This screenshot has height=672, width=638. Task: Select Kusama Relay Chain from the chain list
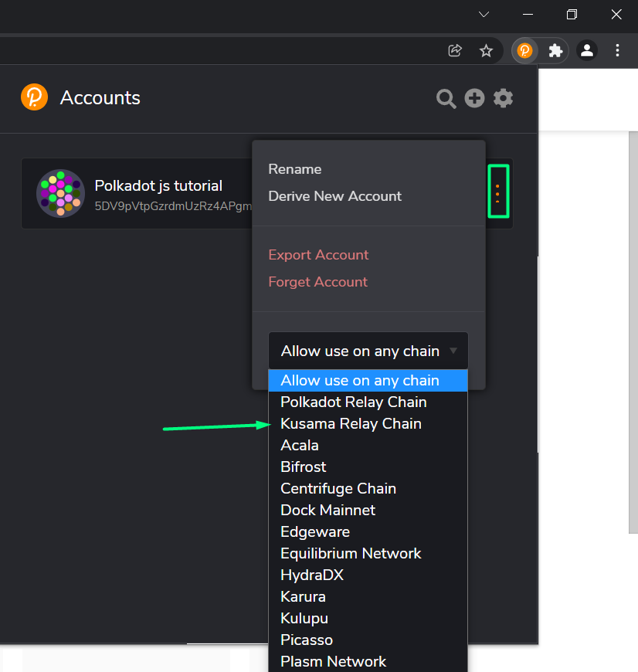[x=351, y=423]
